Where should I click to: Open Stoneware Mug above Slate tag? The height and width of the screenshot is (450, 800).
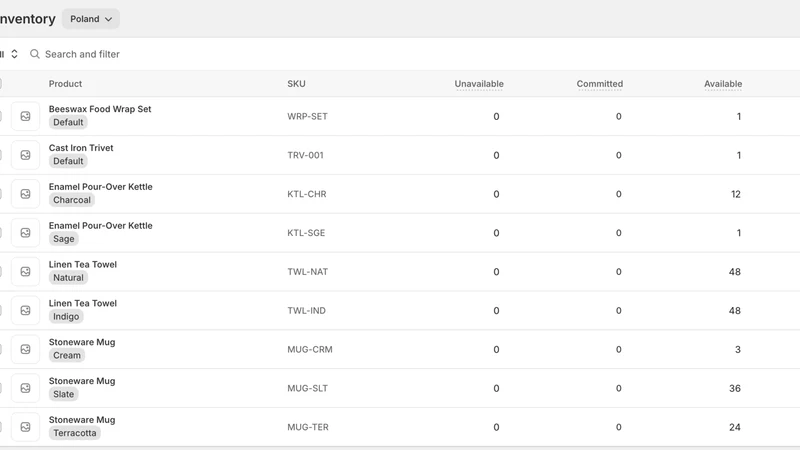coord(82,380)
